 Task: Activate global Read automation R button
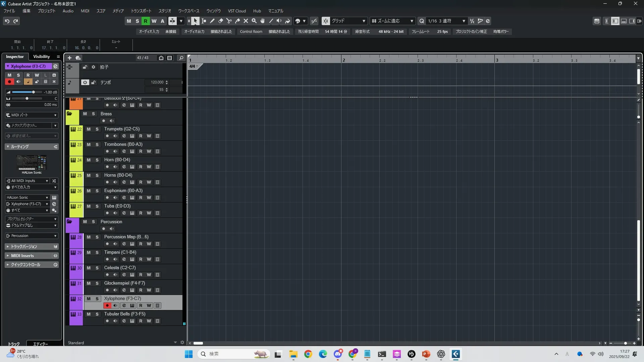coord(145,21)
